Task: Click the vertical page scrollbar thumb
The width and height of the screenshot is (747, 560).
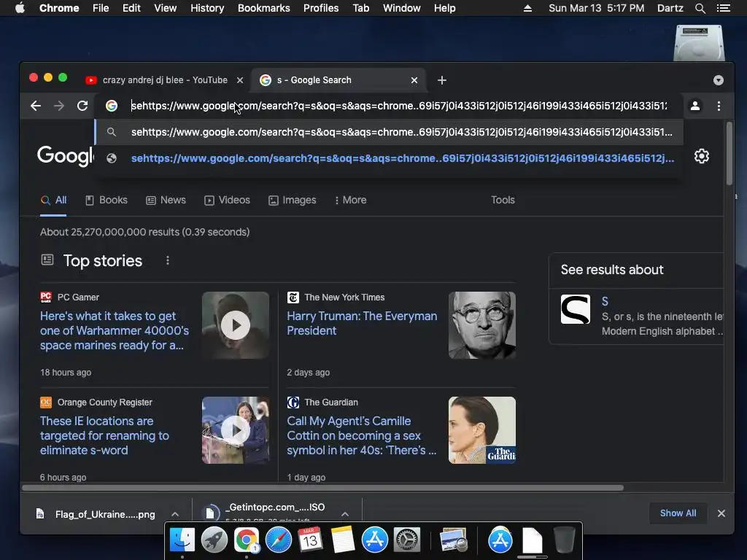Action: click(x=729, y=153)
